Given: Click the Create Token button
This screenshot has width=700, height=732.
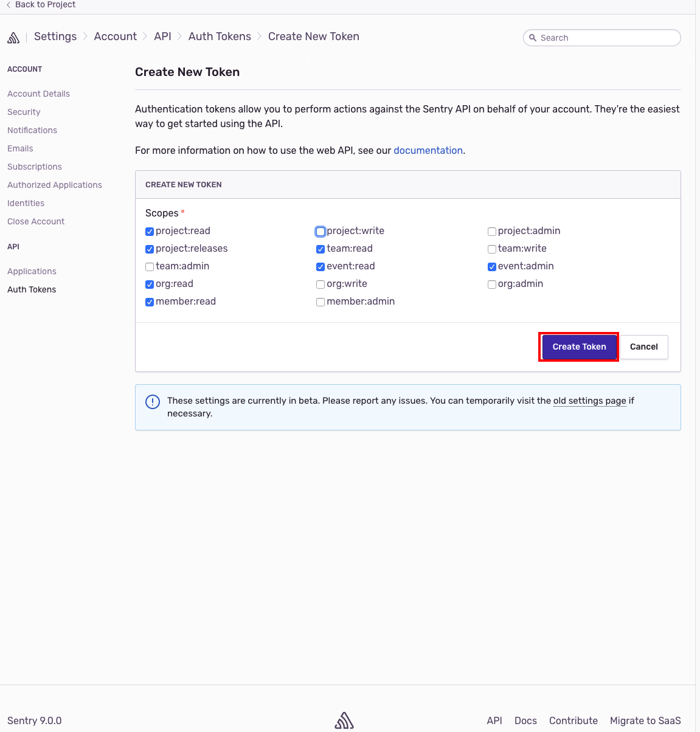Looking at the screenshot, I should click(579, 347).
